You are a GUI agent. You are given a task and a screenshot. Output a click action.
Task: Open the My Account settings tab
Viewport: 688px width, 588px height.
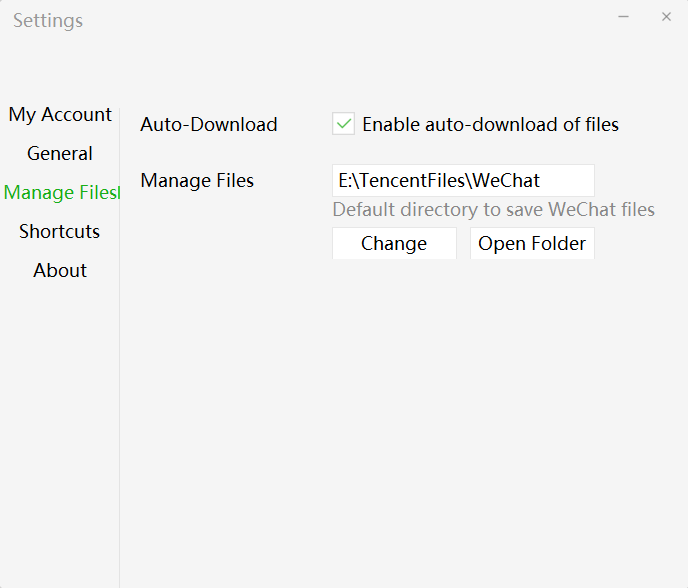60,115
